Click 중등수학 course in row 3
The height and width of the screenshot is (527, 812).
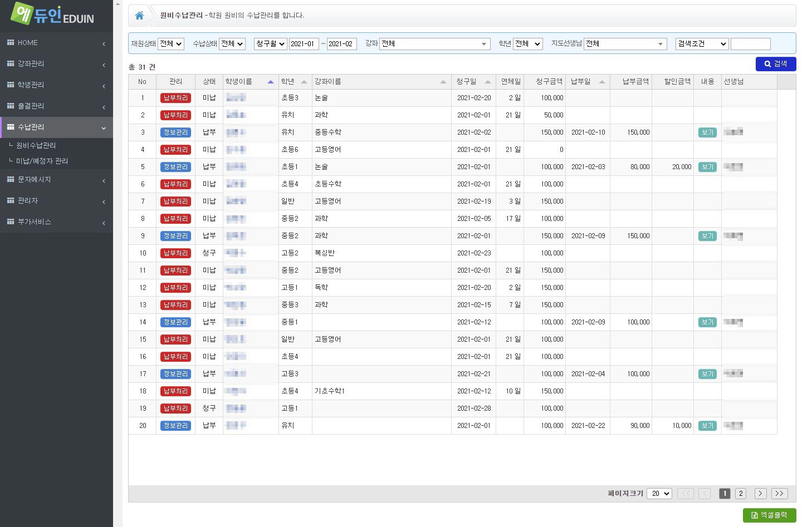[x=328, y=132]
